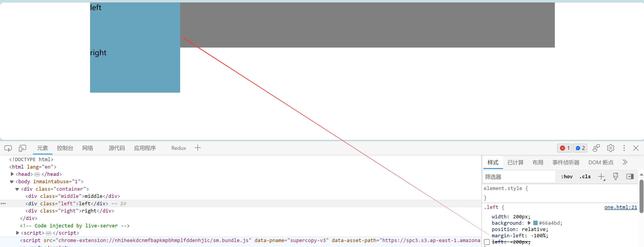Open the customize DevTools three-dot menu
Image resolution: width=644 pixels, height=247 pixels.
coord(624,148)
